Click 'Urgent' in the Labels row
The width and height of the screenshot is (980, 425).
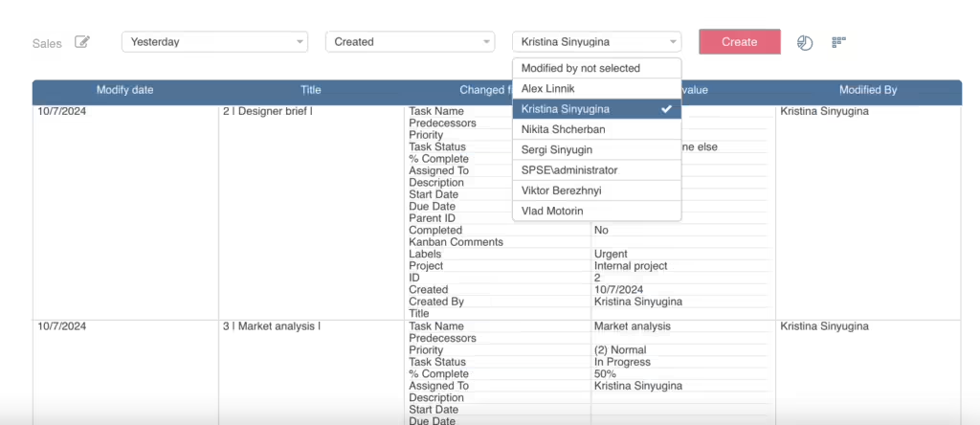pyautogui.click(x=611, y=254)
